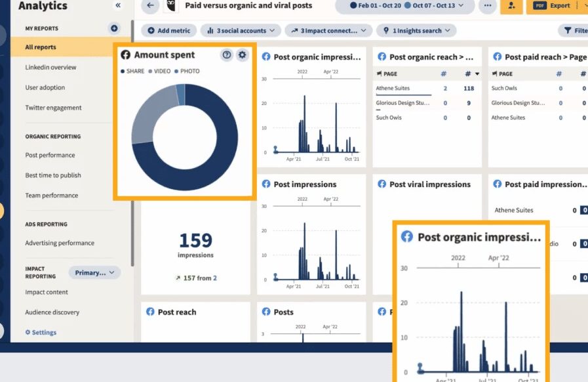This screenshot has height=382, width=588.
Task: Collapse the Analytics sidebar with double chevron
Action: pyautogui.click(x=118, y=5)
